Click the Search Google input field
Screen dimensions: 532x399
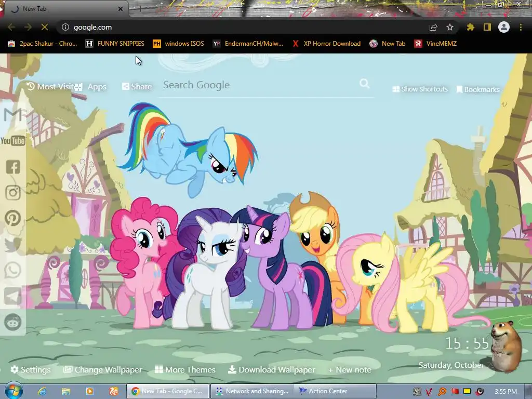(x=260, y=85)
